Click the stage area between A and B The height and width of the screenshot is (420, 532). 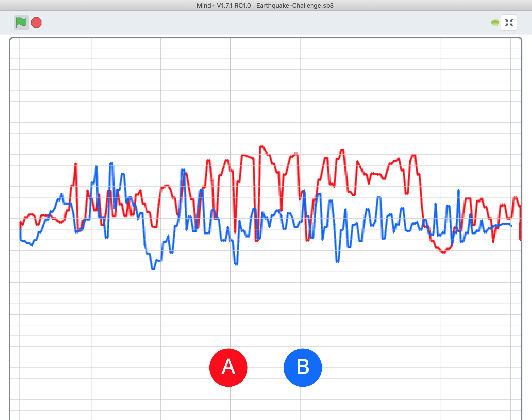click(x=265, y=367)
